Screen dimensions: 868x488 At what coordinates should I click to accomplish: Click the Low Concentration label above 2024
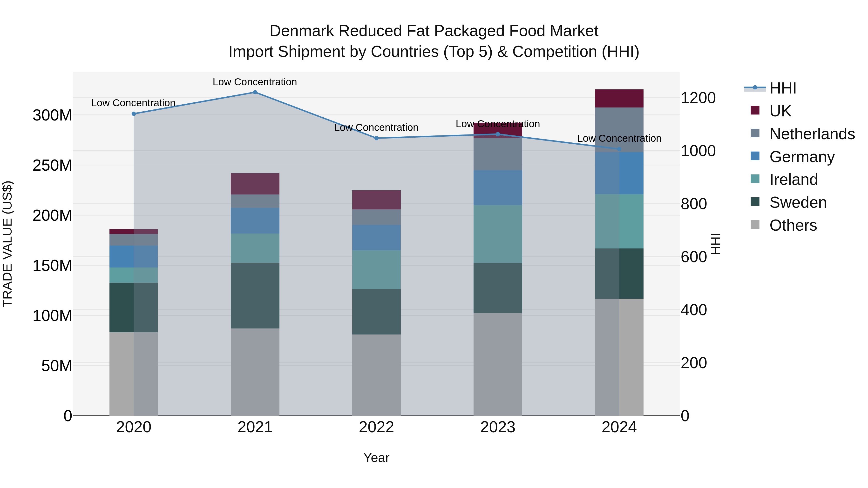[619, 138]
